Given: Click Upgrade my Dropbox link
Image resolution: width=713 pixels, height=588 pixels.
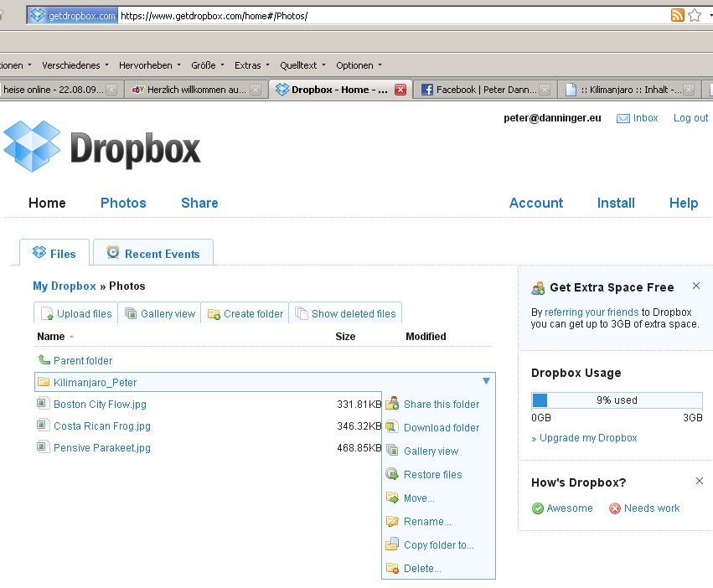Looking at the screenshot, I should point(588,437).
